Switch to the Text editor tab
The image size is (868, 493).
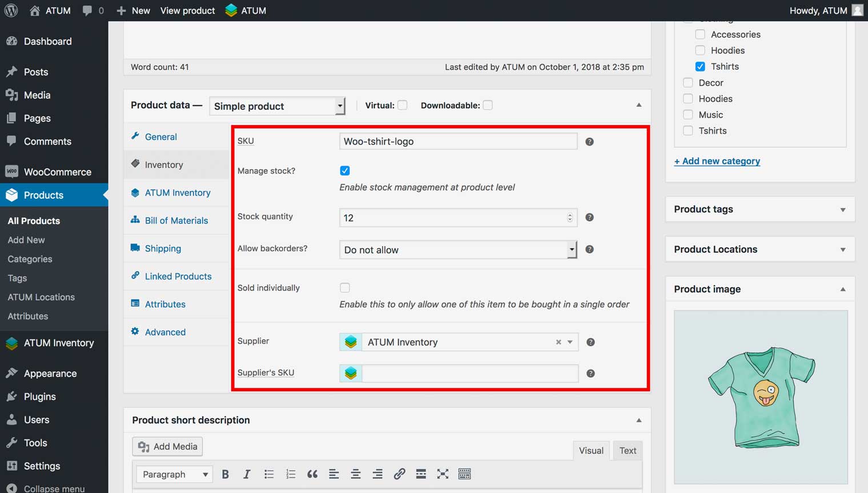(628, 451)
